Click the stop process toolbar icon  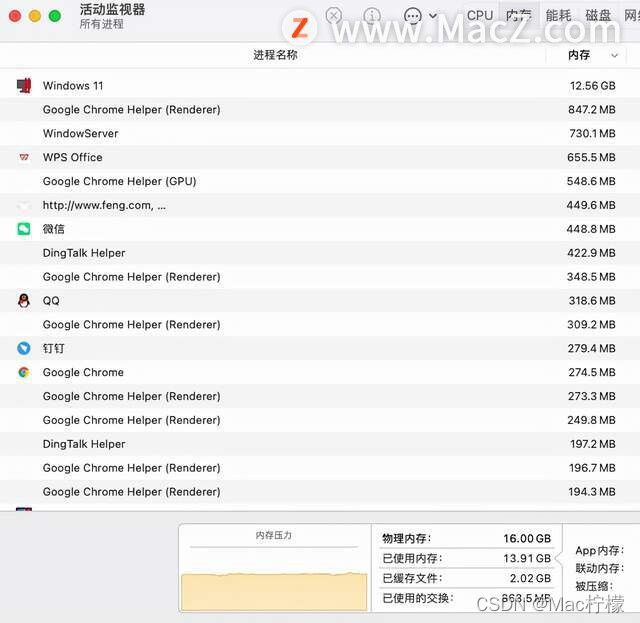(334, 16)
